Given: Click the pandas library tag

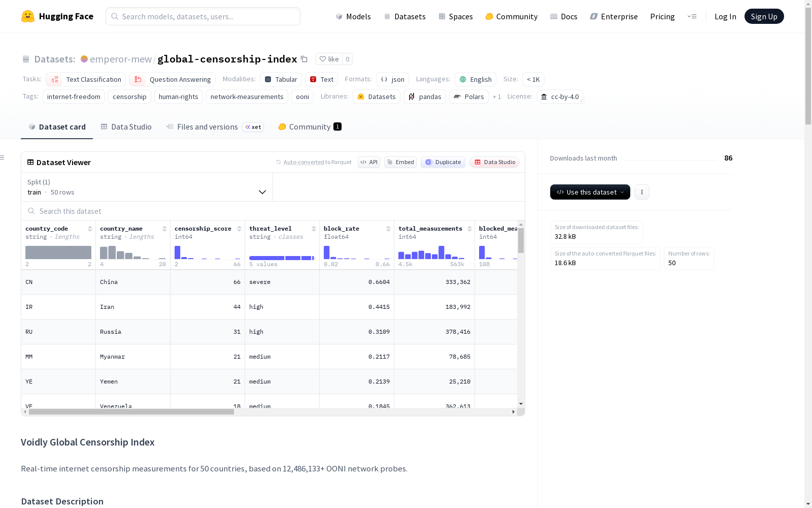Looking at the screenshot, I should pyautogui.click(x=425, y=97).
